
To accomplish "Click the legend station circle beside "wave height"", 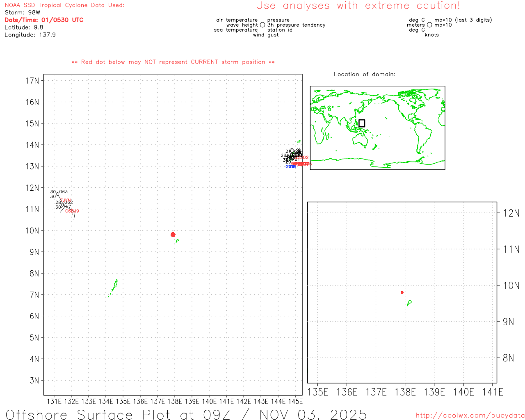I will (x=262, y=25).
